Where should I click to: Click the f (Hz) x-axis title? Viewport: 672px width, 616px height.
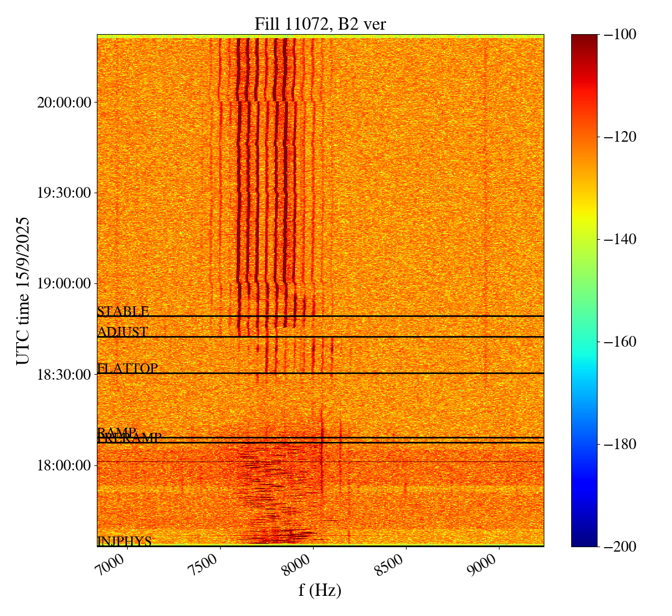(320, 590)
